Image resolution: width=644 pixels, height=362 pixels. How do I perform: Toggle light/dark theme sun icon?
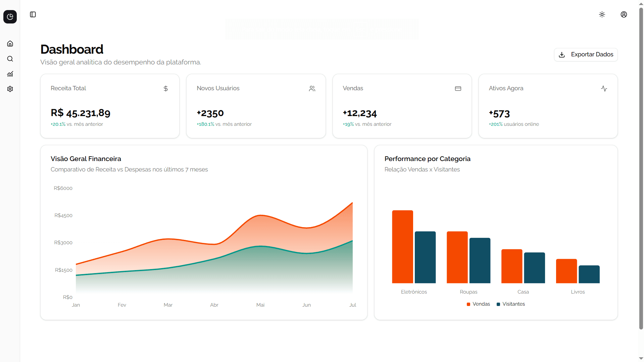tap(602, 14)
